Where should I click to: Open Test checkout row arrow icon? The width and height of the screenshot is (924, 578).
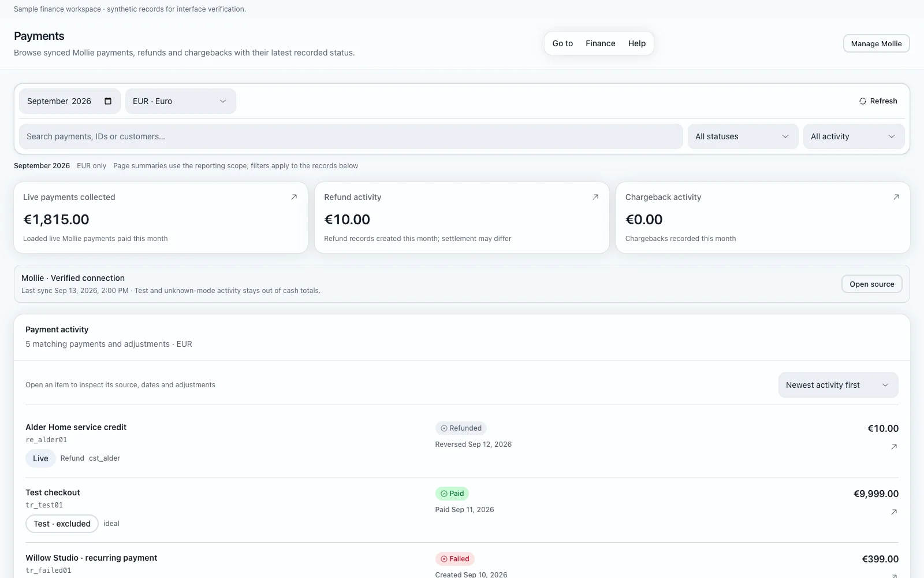click(x=894, y=512)
